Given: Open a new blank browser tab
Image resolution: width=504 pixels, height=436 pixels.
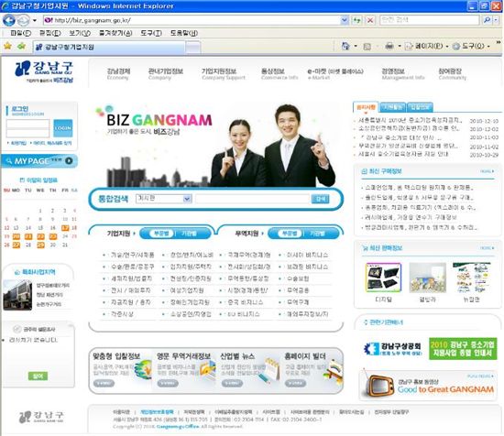Looking at the screenshot, I should click(193, 48).
